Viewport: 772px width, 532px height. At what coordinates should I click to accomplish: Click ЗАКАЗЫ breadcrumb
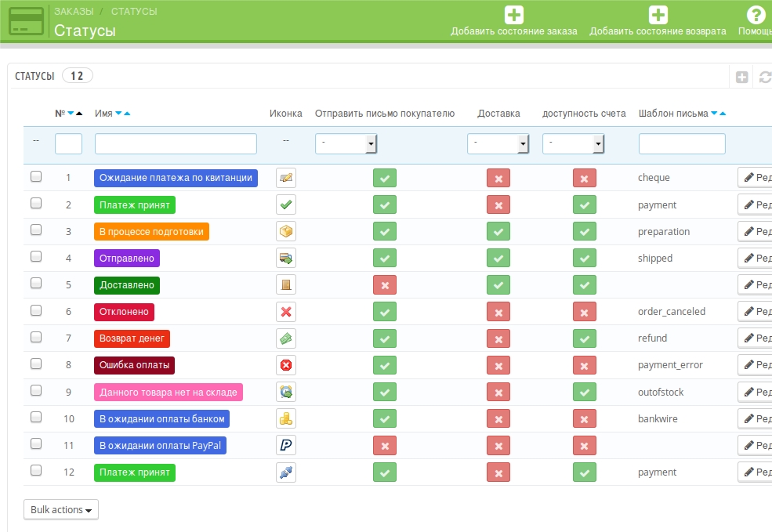pyautogui.click(x=74, y=11)
